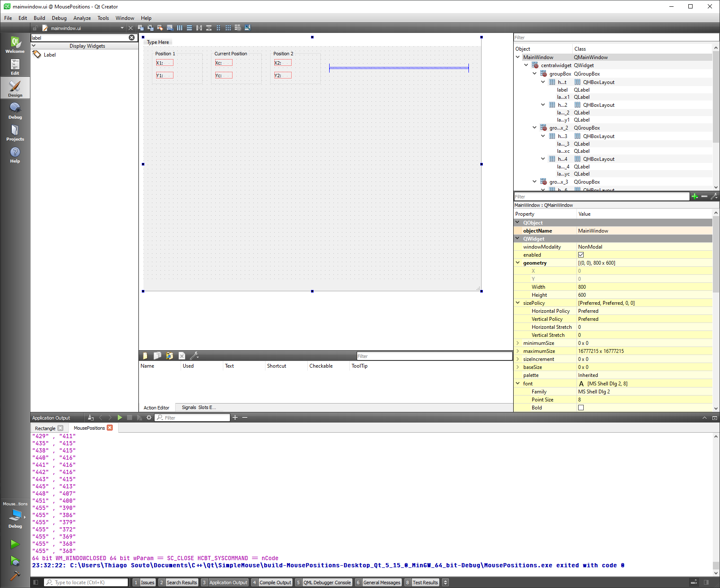Switch to Welcome mode in the sidebar

(x=15, y=45)
